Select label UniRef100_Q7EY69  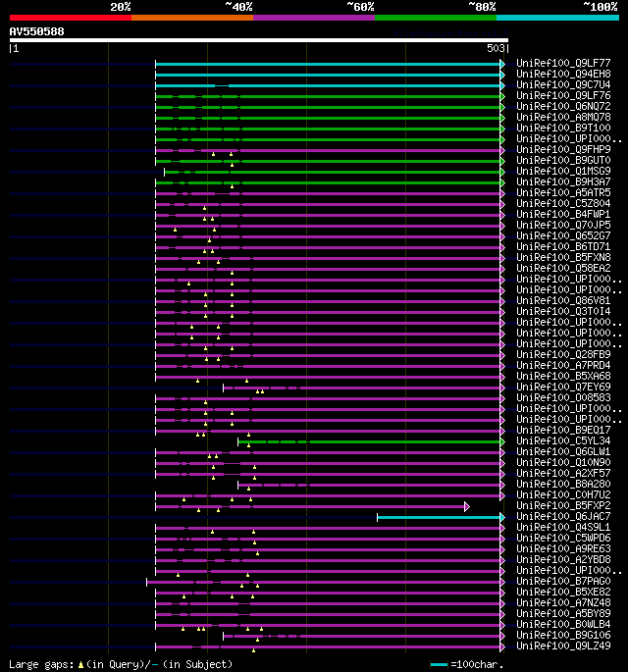click(x=563, y=387)
